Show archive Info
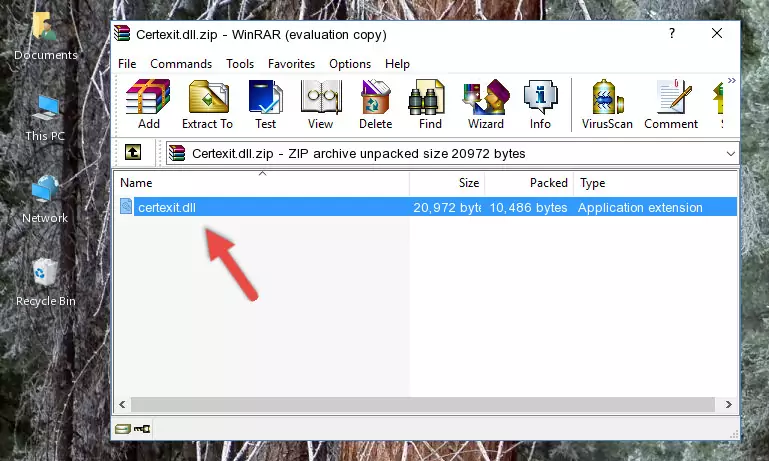The image size is (769, 461). [540, 104]
